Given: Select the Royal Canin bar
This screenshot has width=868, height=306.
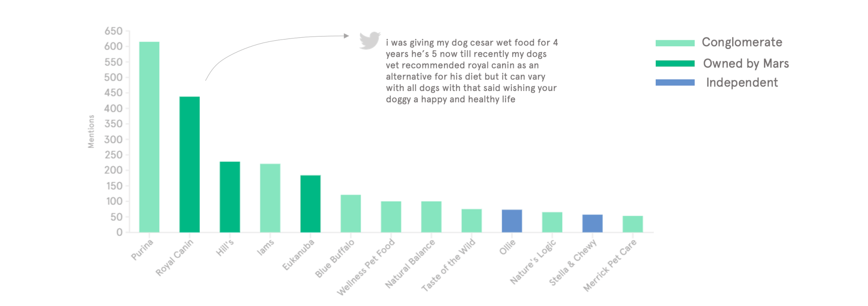Looking at the screenshot, I should (189, 164).
